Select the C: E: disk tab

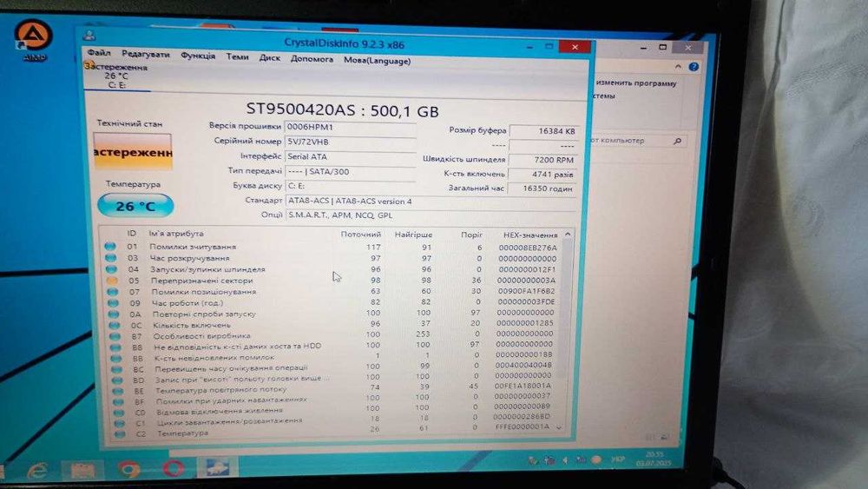coord(116,76)
